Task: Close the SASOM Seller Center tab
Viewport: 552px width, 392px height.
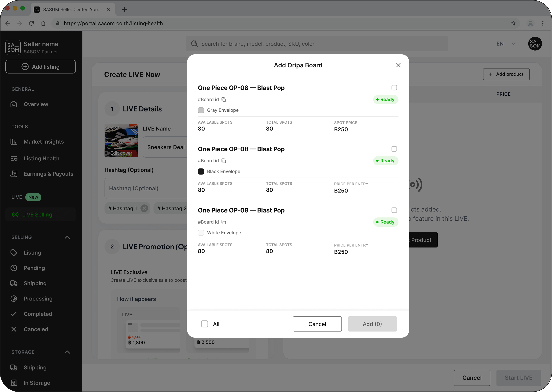Action: coord(109,10)
